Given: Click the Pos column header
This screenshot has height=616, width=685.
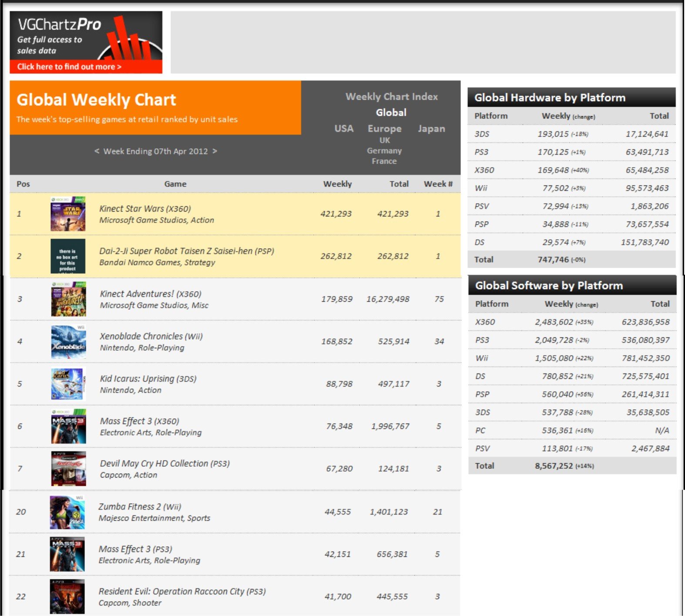Looking at the screenshot, I should pyautogui.click(x=23, y=184).
